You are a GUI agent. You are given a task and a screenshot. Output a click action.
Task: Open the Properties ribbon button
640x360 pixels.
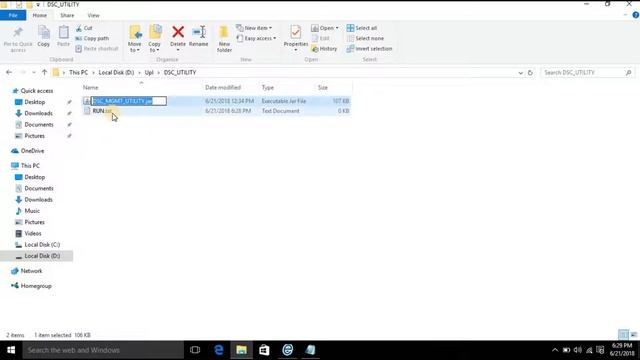coord(296,38)
